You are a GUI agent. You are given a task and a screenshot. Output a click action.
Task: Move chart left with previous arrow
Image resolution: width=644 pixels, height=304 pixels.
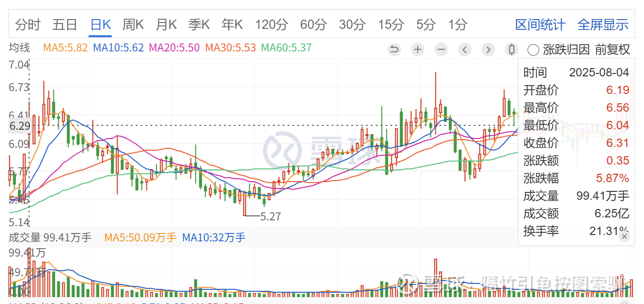coord(465,49)
